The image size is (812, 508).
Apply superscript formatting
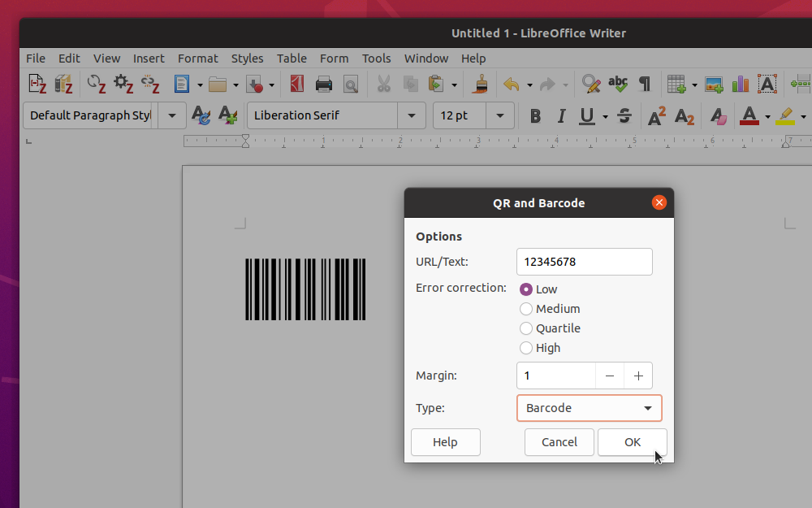pyautogui.click(x=655, y=116)
